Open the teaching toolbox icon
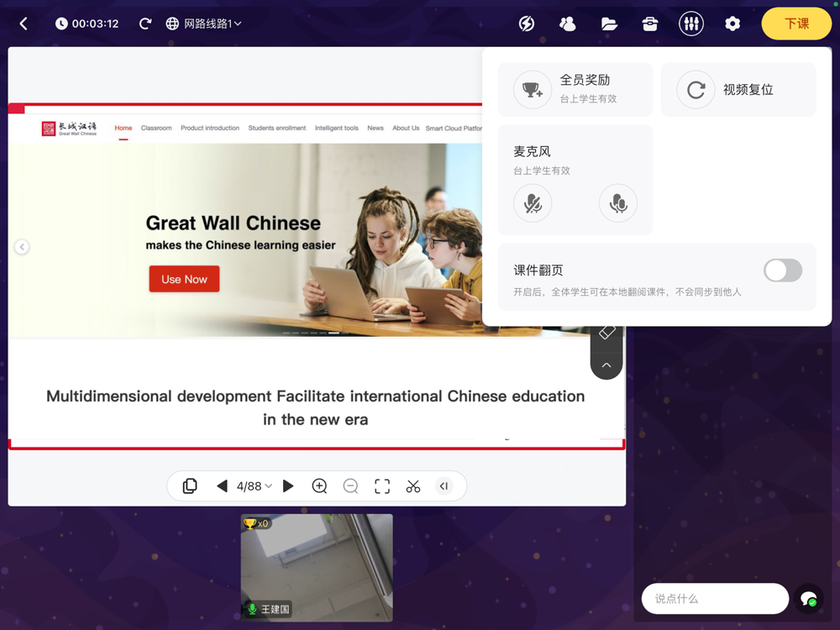Screen dimensions: 840x630 pyautogui.click(x=650, y=24)
